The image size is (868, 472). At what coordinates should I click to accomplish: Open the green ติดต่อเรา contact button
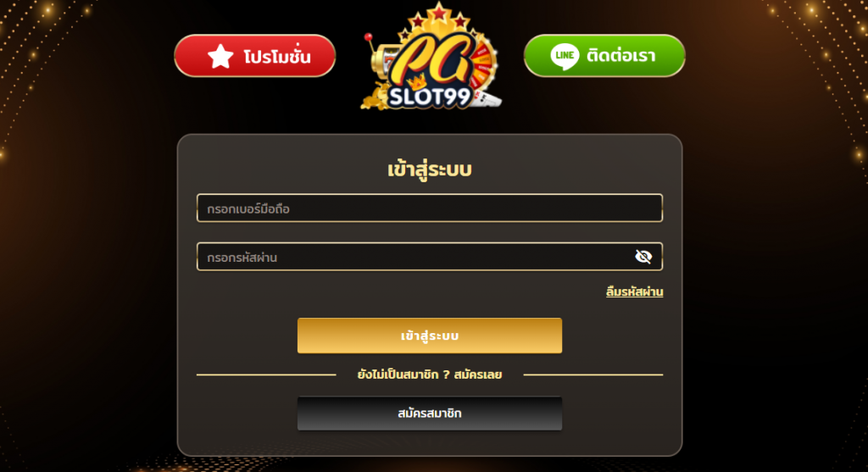click(x=604, y=56)
